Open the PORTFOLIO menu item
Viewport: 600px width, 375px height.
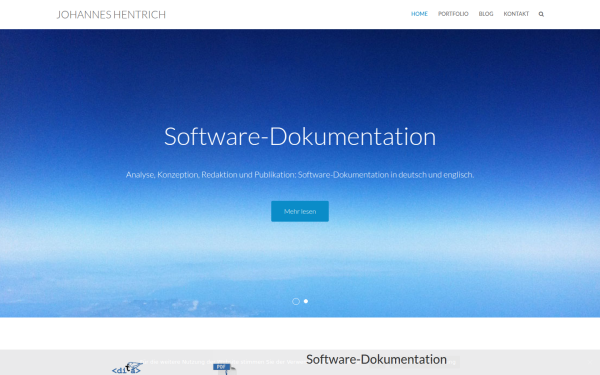click(x=453, y=14)
